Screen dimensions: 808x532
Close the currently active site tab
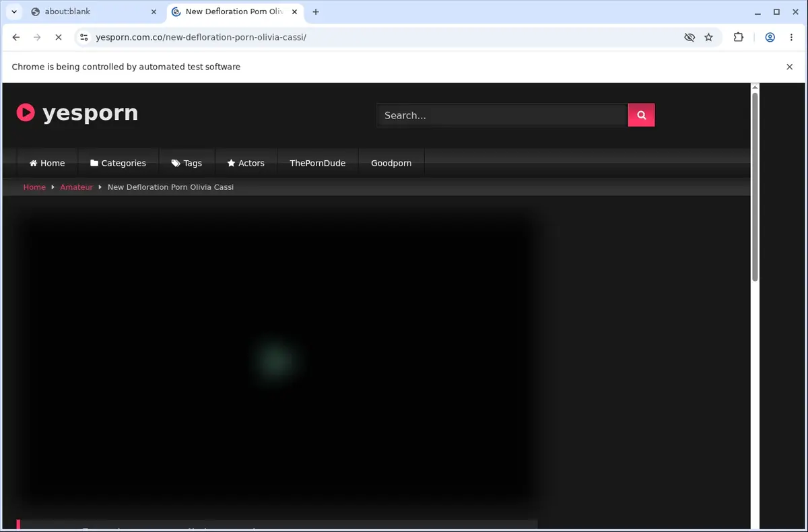pos(294,11)
